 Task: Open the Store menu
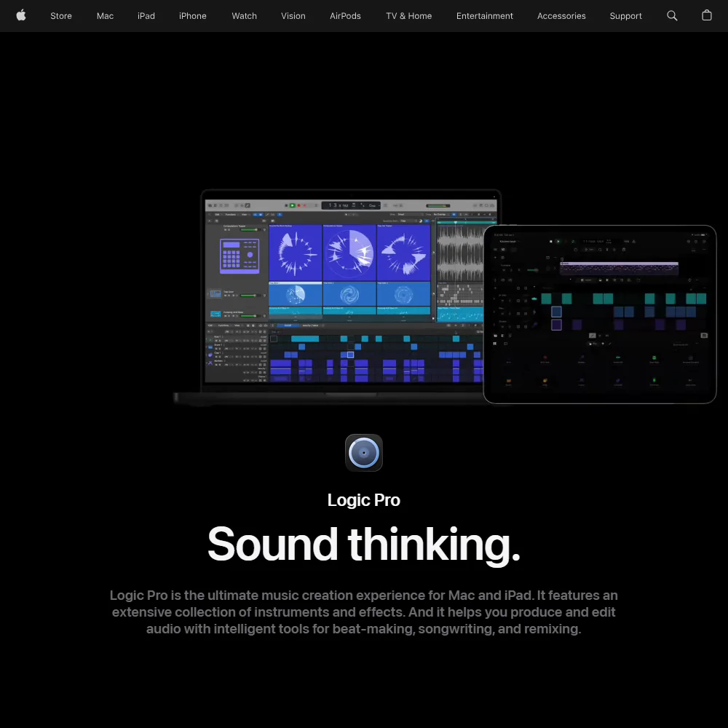pyautogui.click(x=61, y=16)
